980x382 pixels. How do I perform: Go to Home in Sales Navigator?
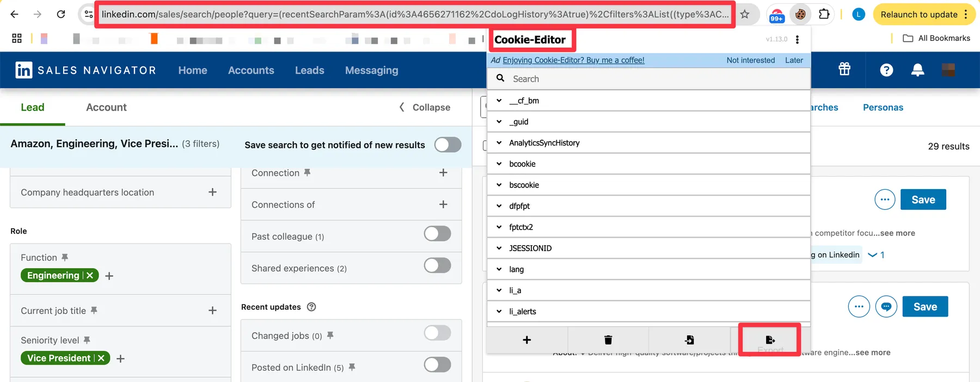pyautogui.click(x=193, y=70)
